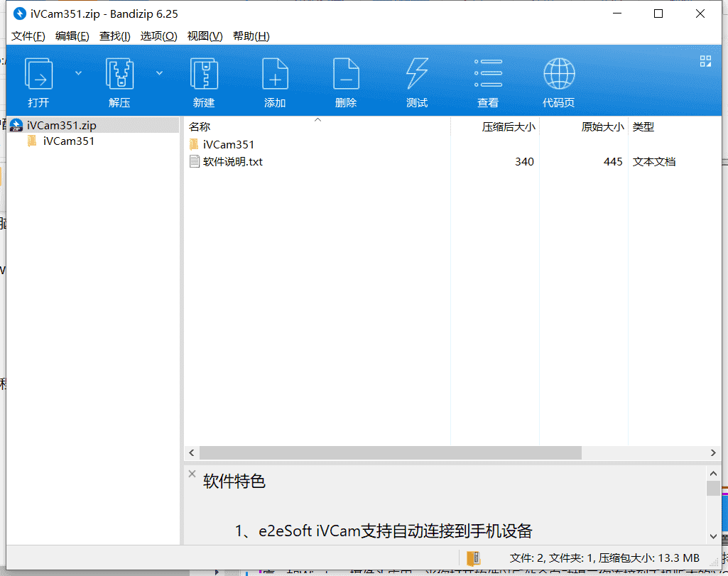This screenshot has height=576, width=728.
Task: Click the toolbar layout grid icon
Action: point(706,61)
